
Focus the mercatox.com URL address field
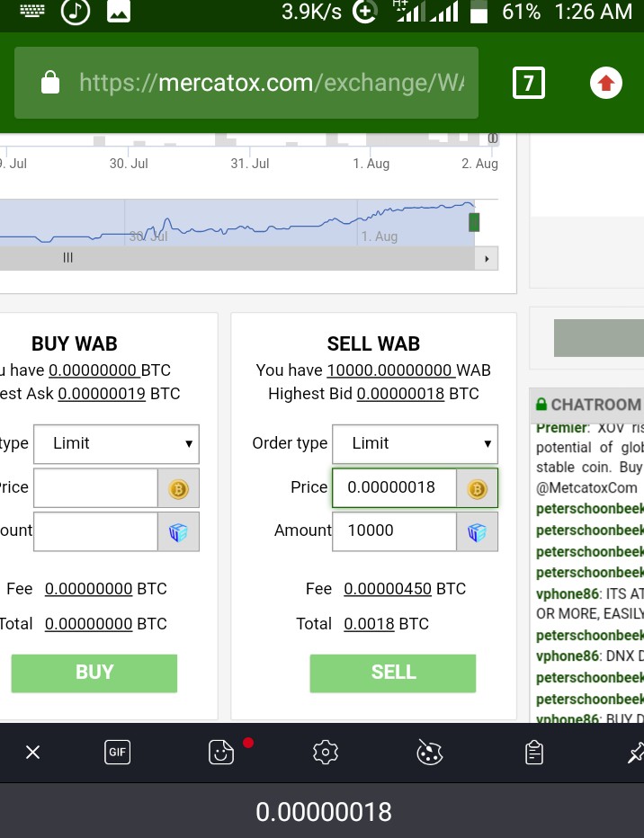pyautogui.click(x=246, y=83)
